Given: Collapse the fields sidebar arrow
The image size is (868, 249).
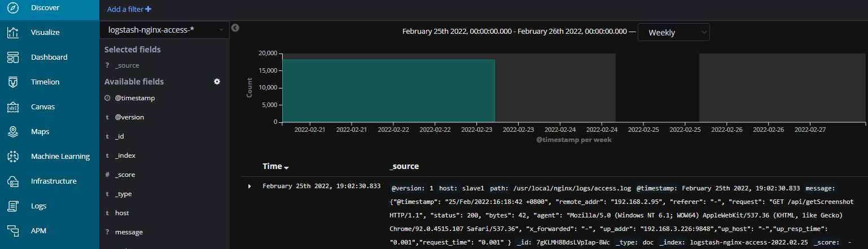Looking at the screenshot, I should (x=236, y=28).
